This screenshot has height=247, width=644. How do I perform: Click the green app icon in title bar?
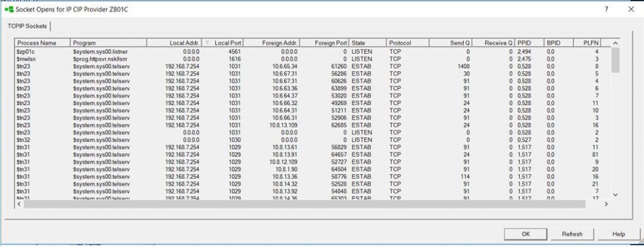coord(9,9)
